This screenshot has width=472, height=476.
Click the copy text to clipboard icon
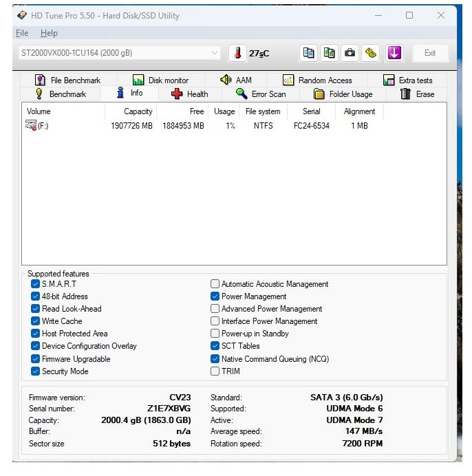click(309, 53)
